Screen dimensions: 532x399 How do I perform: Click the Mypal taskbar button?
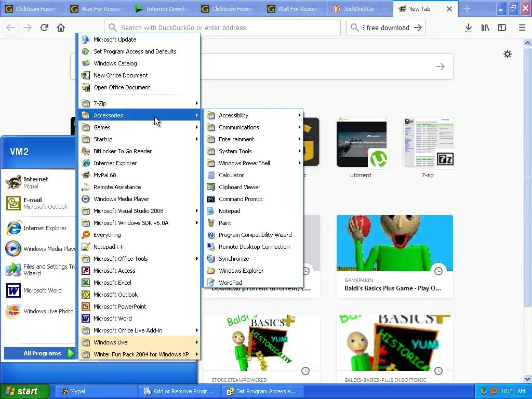[96, 391]
